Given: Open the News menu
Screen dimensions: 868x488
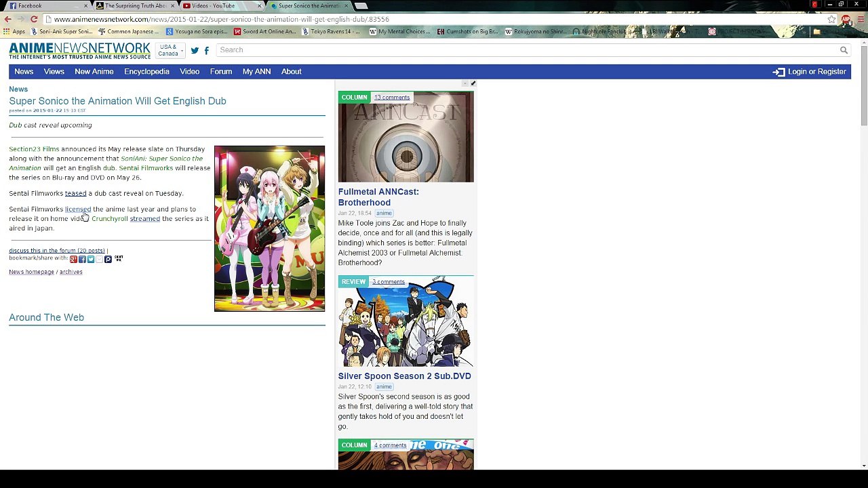Looking at the screenshot, I should 24,72.
